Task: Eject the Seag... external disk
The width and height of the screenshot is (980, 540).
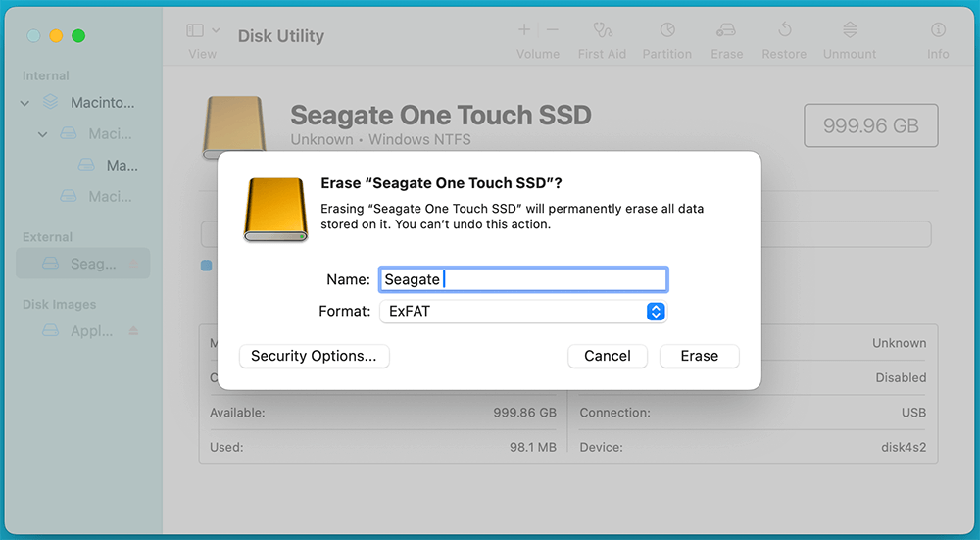Action: 133,264
